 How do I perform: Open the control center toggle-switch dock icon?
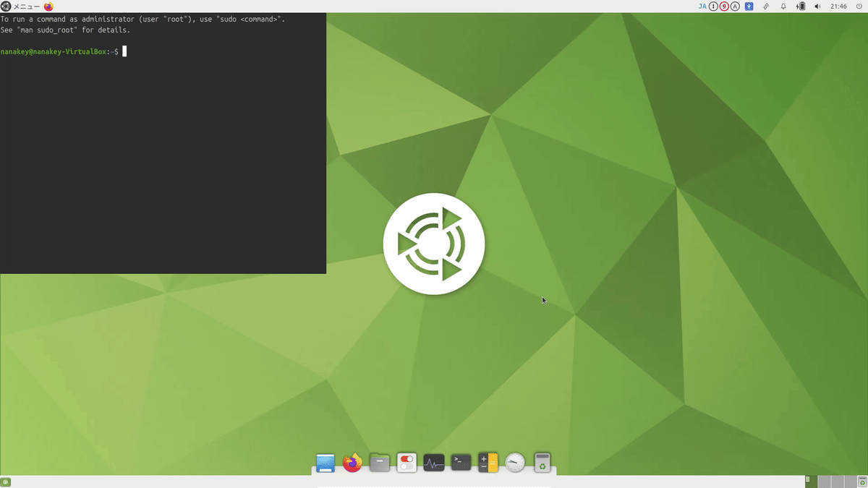(407, 463)
